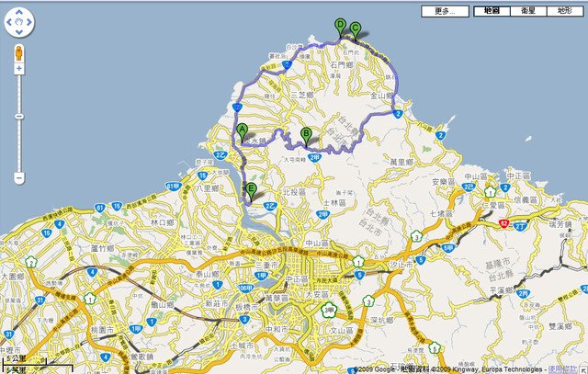588x374 pixels.
Task: Select green route marker E
Action: click(251, 191)
